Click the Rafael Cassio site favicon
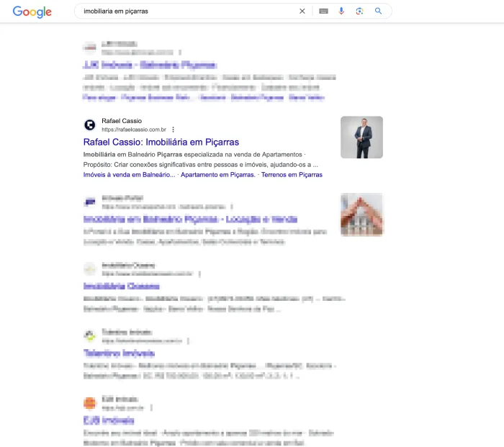 [x=90, y=125]
